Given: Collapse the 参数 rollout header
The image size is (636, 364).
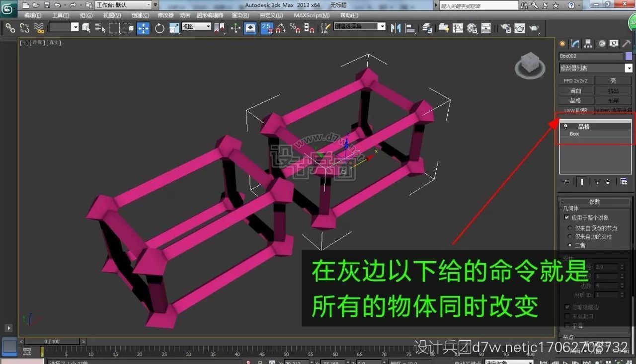Looking at the screenshot, I should click(x=595, y=202).
